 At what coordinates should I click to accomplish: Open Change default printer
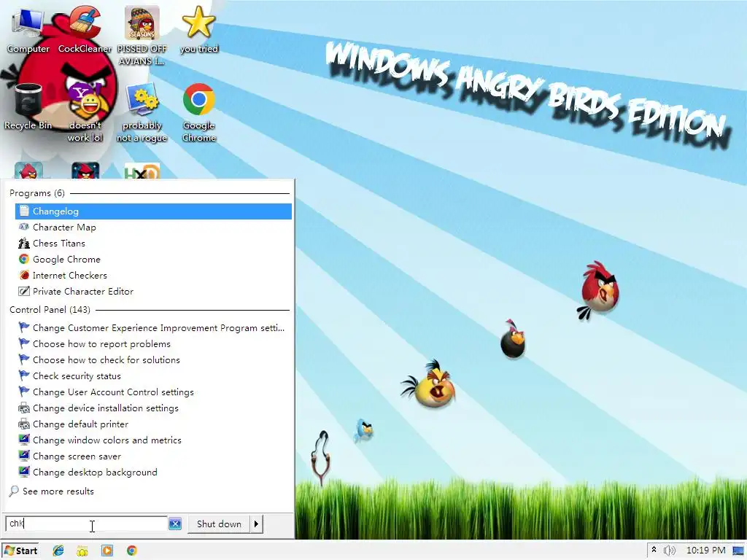153,424
